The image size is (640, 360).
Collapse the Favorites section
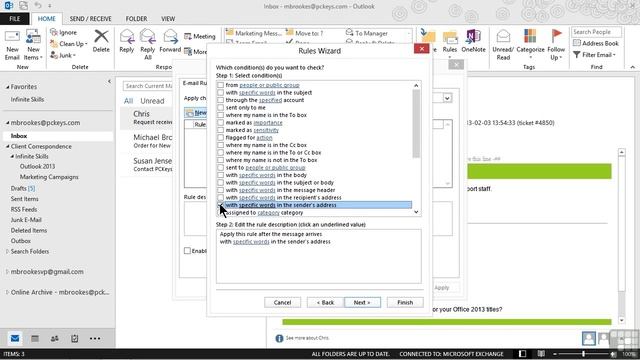[x=7, y=87]
